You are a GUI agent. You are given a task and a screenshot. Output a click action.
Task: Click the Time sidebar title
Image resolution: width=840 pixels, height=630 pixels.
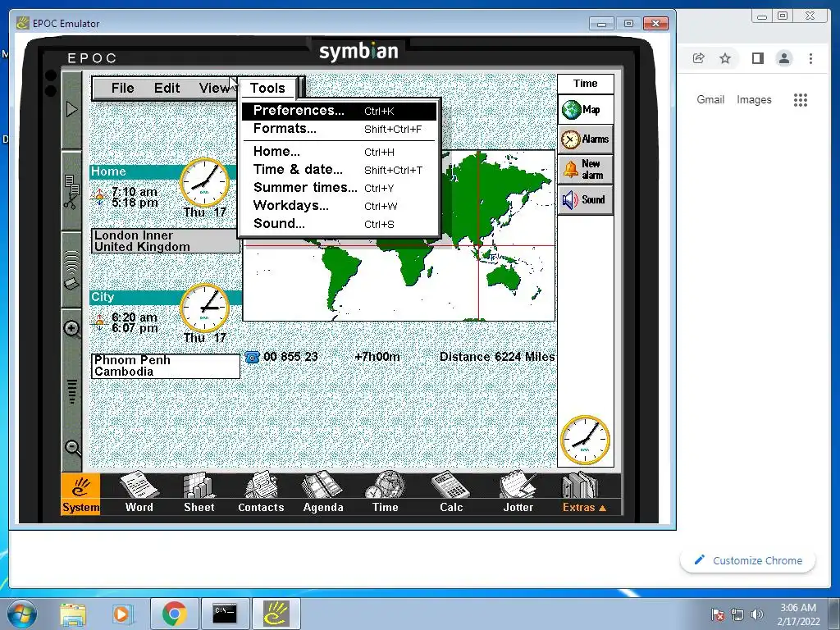[585, 84]
